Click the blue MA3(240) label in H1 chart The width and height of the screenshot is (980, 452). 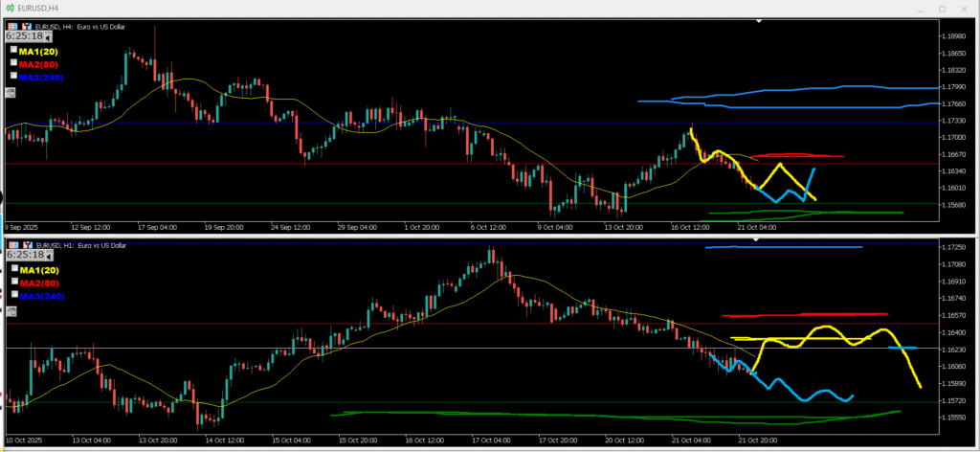coord(41,296)
